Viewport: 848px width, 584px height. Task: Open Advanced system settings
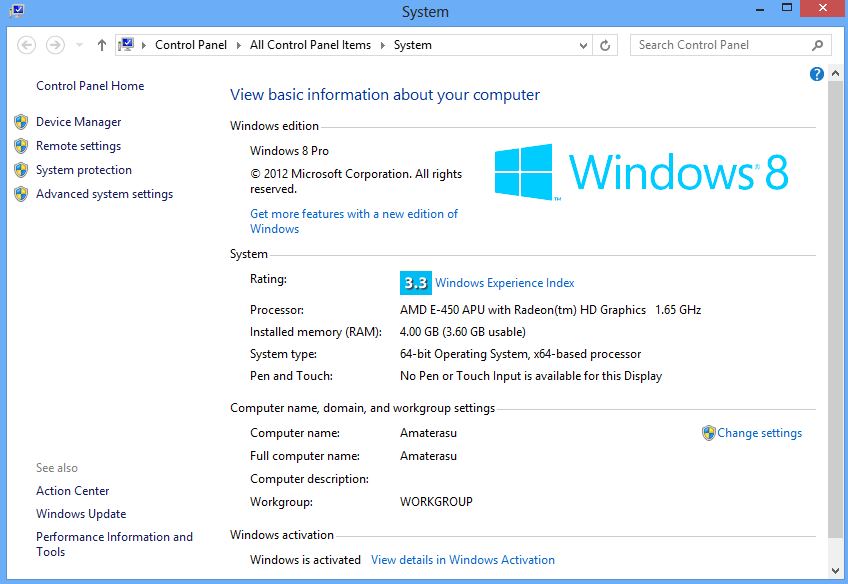(104, 194)
